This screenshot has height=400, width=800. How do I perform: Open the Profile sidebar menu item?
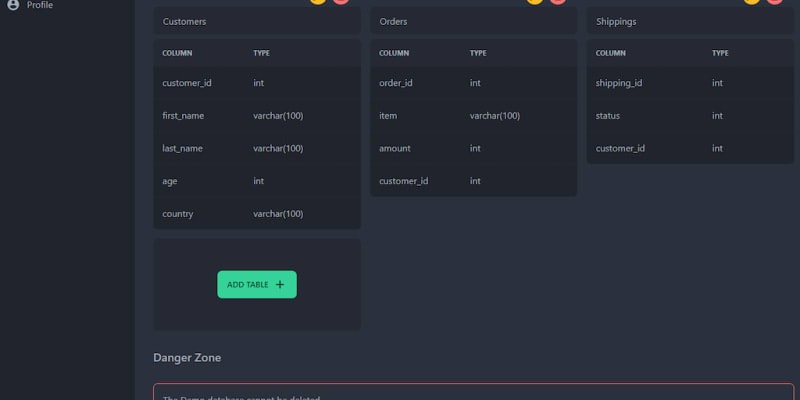point(40,5)
